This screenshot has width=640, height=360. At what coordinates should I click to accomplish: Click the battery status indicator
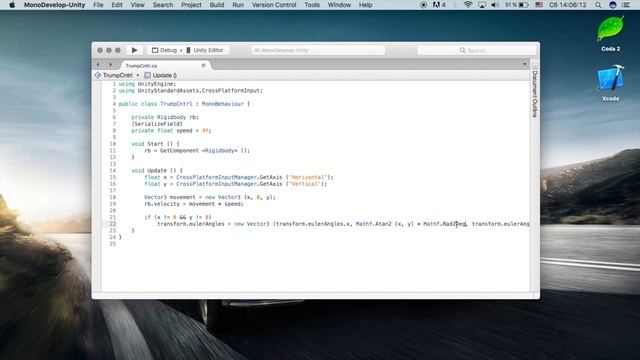tap(517, 5)
